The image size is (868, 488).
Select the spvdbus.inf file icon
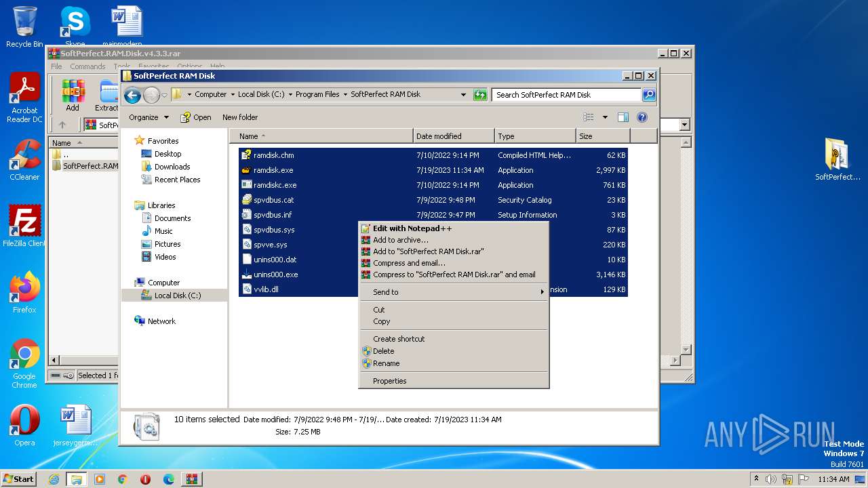pos(247,215)
